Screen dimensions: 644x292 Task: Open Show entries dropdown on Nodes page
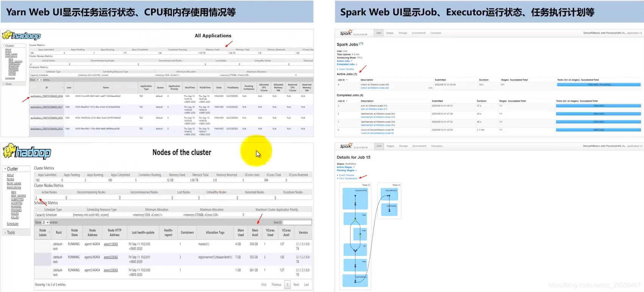(45, 222)
